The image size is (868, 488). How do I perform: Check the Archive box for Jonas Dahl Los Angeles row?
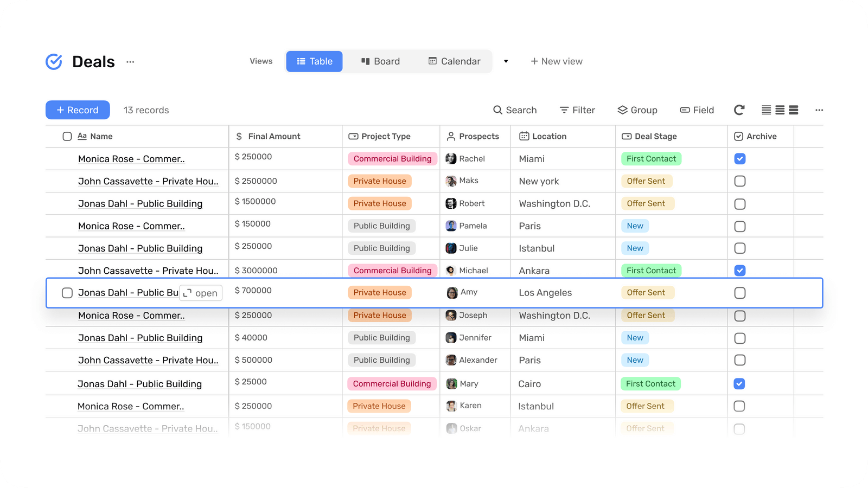[x=739, y=293]
